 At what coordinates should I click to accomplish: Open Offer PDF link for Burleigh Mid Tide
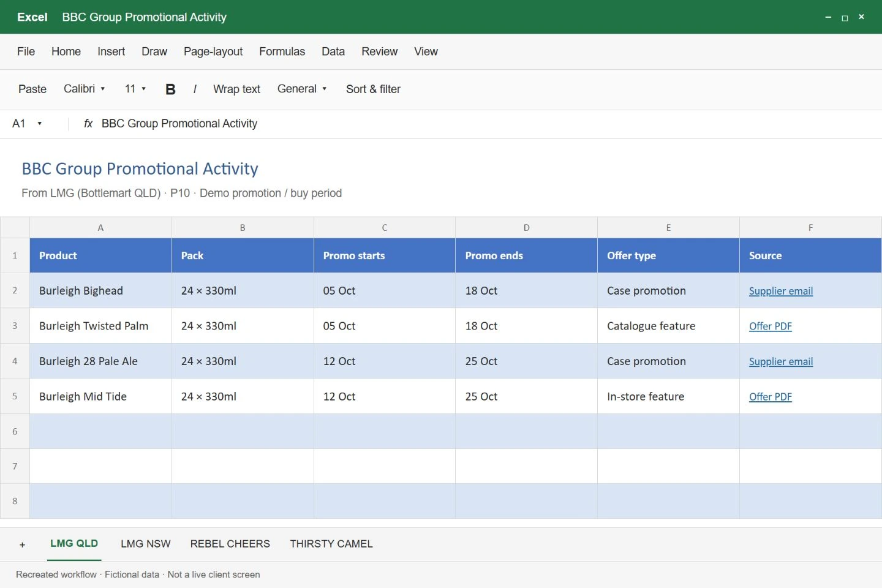pyautogui.click(x=771, y=397)
